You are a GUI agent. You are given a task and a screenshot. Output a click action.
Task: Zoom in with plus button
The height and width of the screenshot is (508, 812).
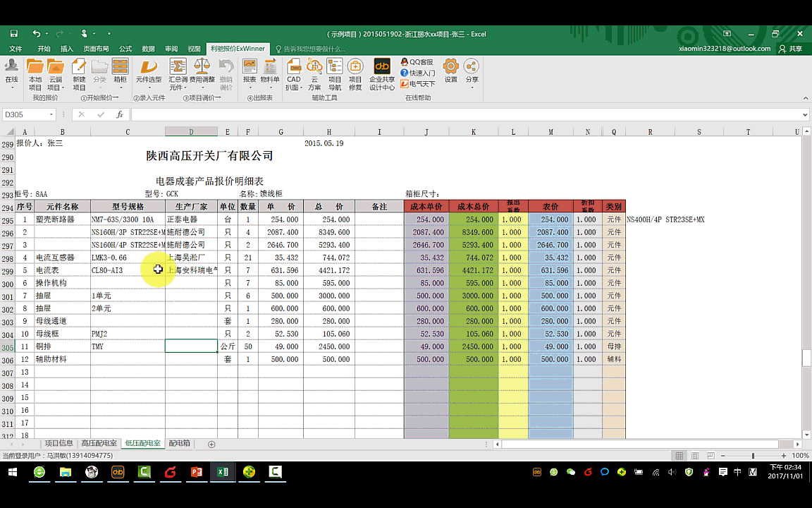(x=784, y=456)
